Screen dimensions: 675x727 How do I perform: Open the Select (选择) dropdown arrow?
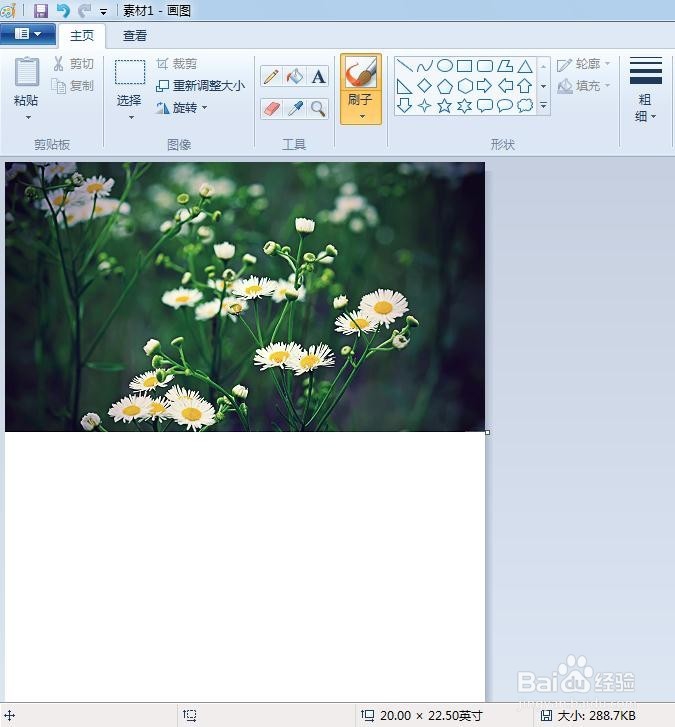(131, 117)
